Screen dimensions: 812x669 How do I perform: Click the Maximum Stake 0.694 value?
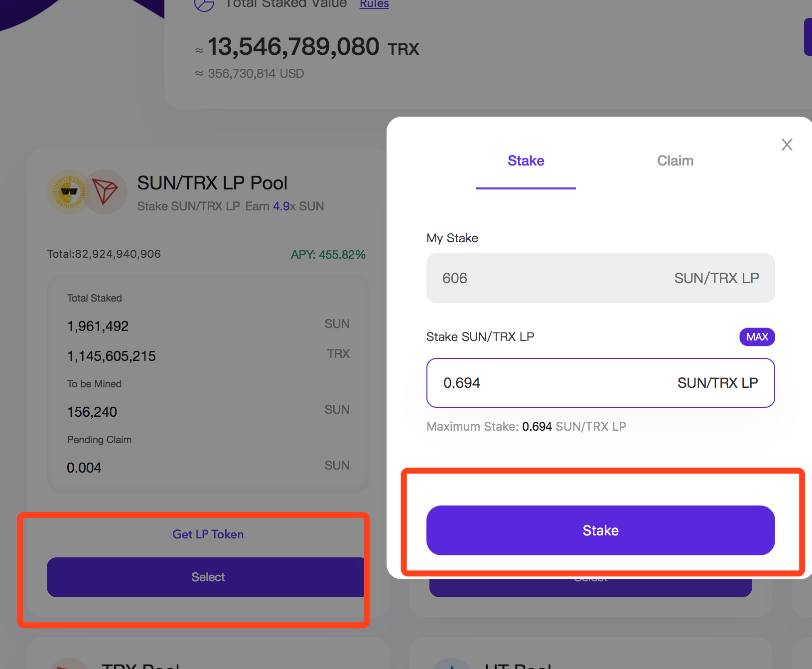(x=537, y=427)
